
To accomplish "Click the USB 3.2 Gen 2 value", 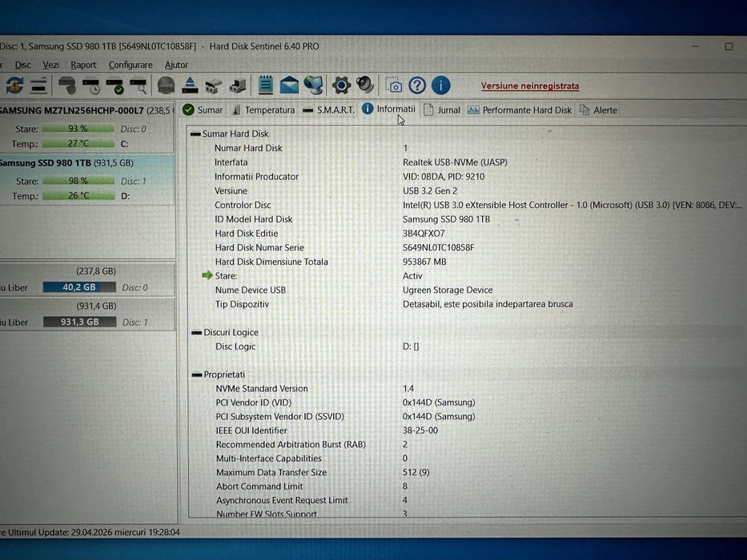I will tap(430, 191).
